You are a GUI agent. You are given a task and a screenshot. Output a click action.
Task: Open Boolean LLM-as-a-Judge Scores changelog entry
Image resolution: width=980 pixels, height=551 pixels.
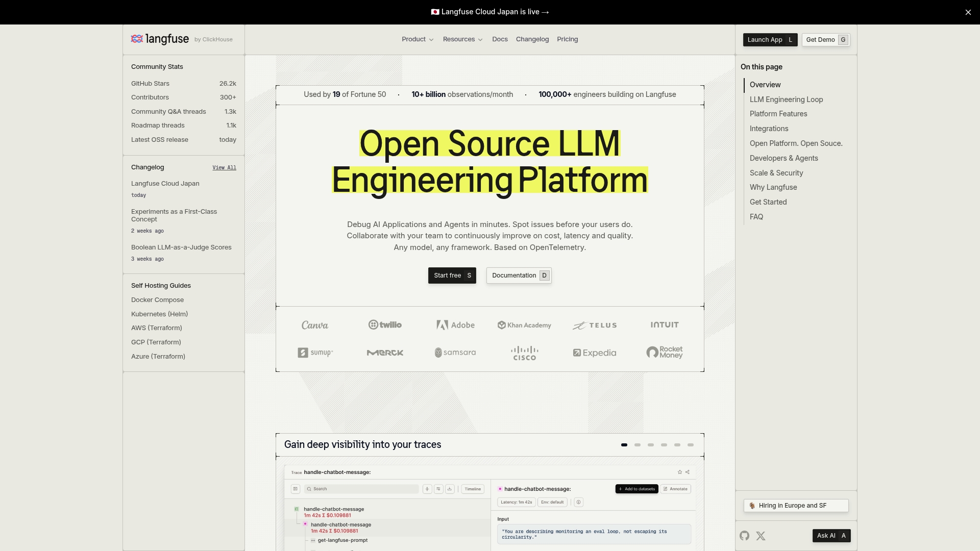coord(181,247)
